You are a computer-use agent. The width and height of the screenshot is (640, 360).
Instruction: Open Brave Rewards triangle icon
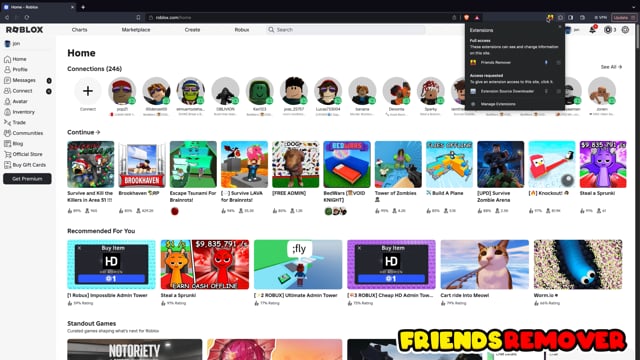pyautogui.click(x=477, y=18)
